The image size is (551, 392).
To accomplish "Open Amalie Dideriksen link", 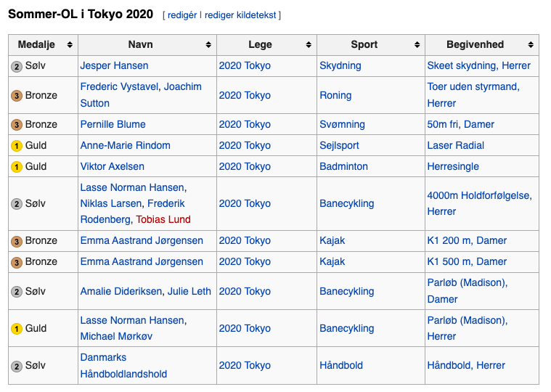I will 121,291.
